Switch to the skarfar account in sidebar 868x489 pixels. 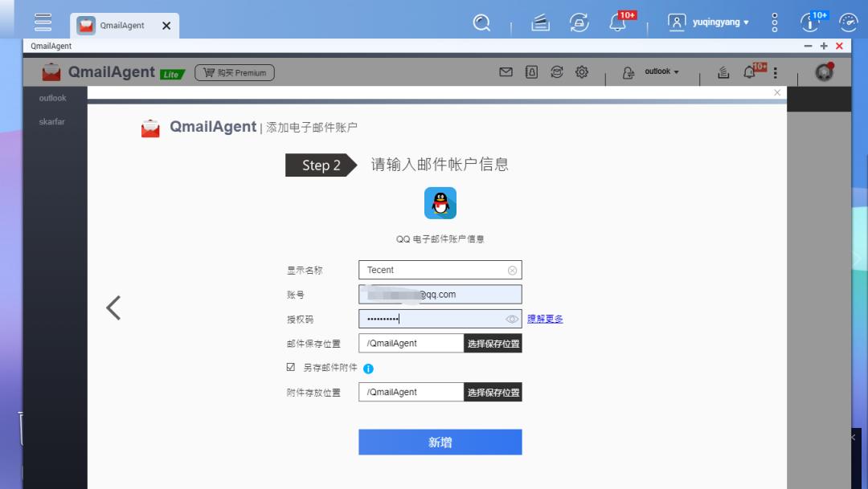click(x=51, y=121)
